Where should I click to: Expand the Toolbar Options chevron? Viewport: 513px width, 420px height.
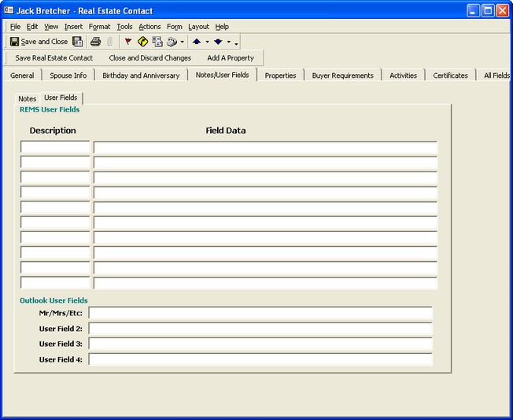(x=236, y=43)
